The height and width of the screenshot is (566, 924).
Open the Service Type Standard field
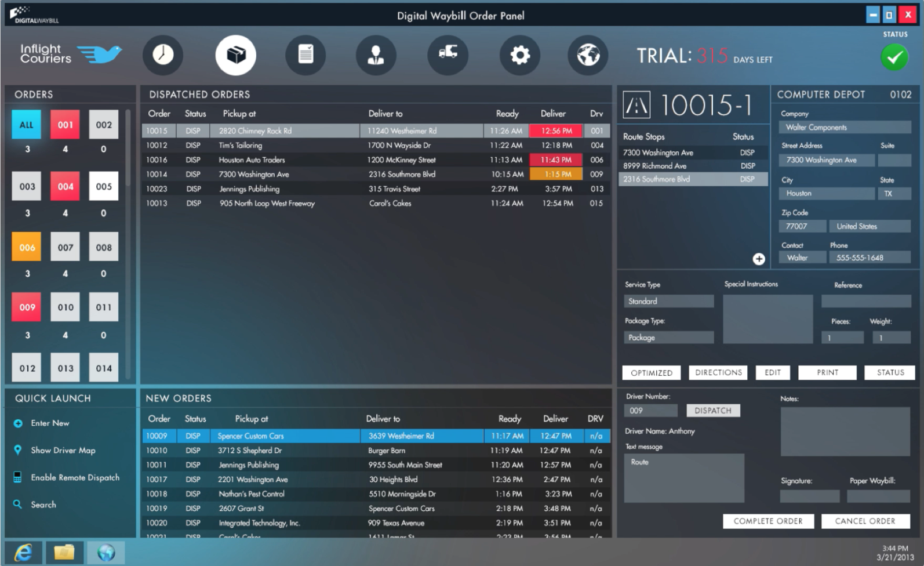point(668,302)
